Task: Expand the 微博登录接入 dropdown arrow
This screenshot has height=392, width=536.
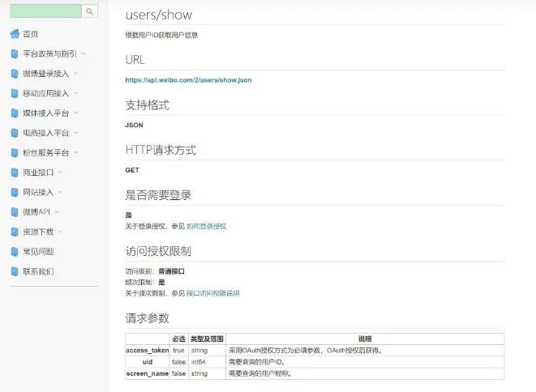Action: click(x=75, y=74)
